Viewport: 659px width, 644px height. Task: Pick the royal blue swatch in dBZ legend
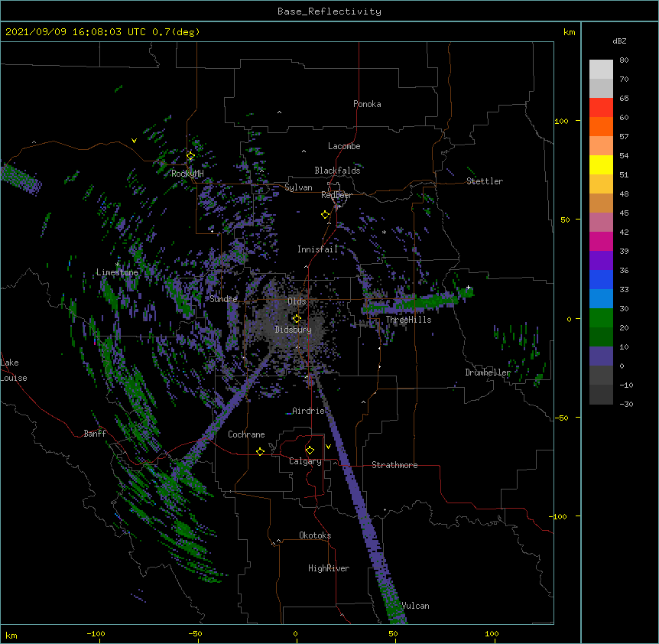(601, 279)
